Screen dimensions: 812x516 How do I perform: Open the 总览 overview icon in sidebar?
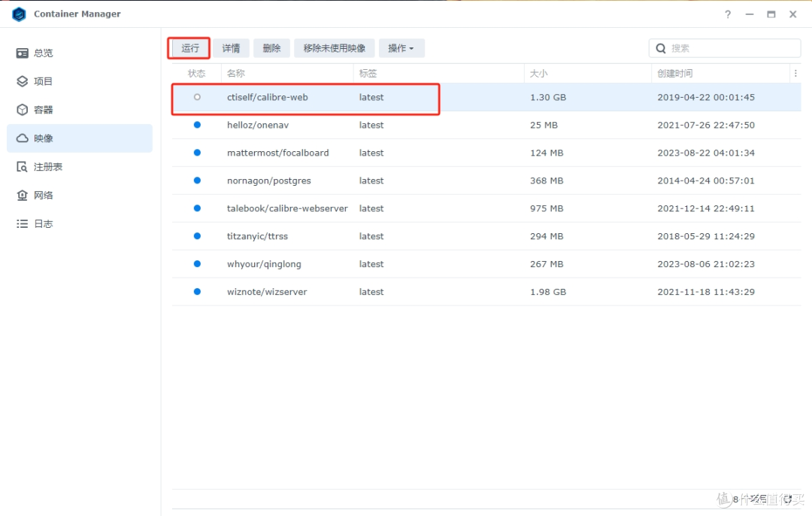(x=22, y=53)
